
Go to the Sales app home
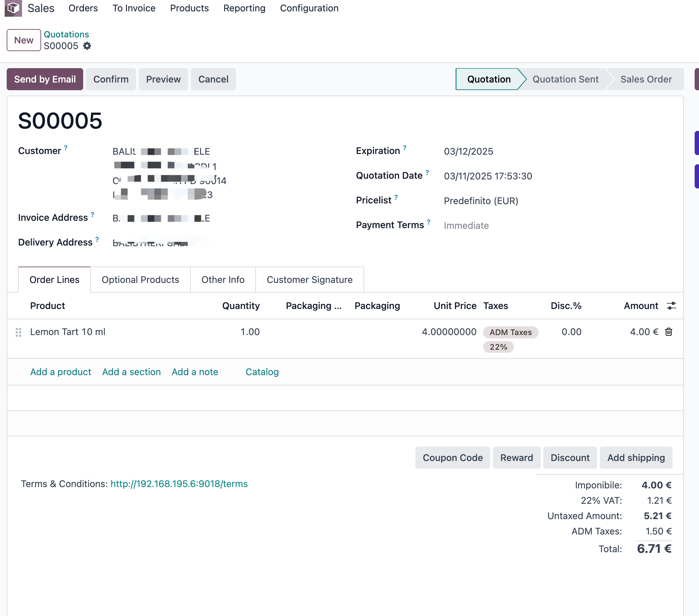[x=41, y=8]
